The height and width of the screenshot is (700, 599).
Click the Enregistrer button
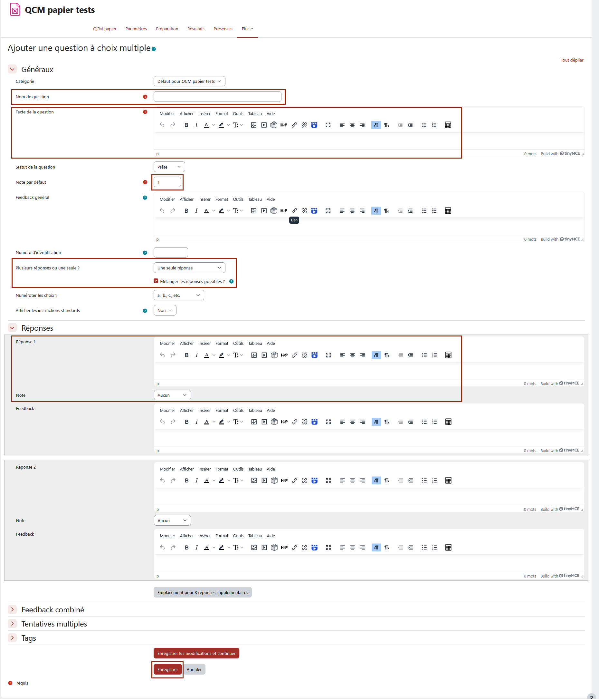pyautogui.click(x=167, y=670)
